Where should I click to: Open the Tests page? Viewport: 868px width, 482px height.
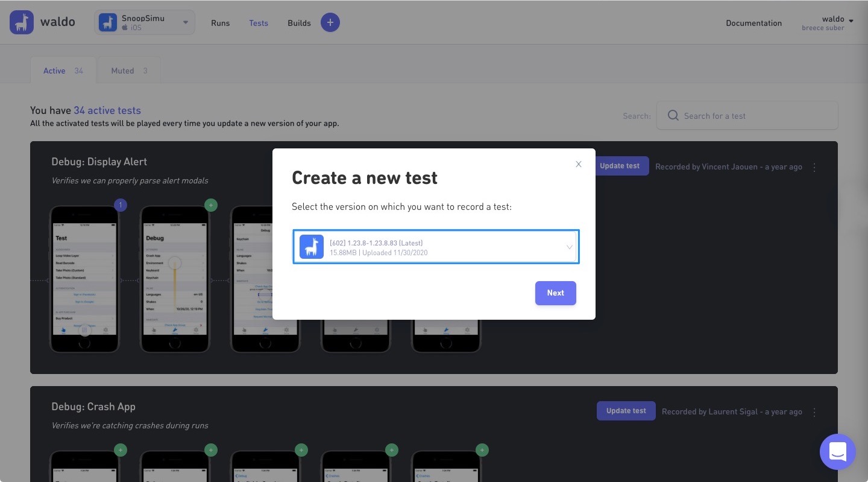[x=259, y=23]
